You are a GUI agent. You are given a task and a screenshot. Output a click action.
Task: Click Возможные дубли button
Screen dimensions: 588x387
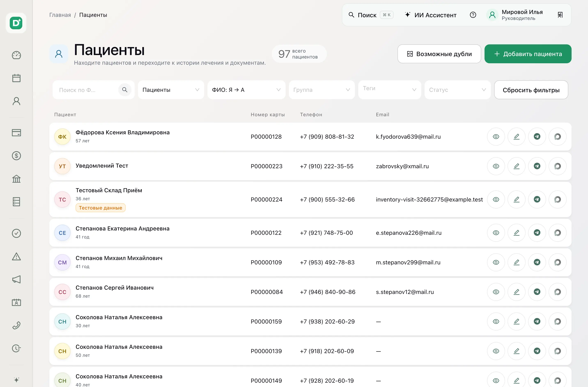click(439, 54)
